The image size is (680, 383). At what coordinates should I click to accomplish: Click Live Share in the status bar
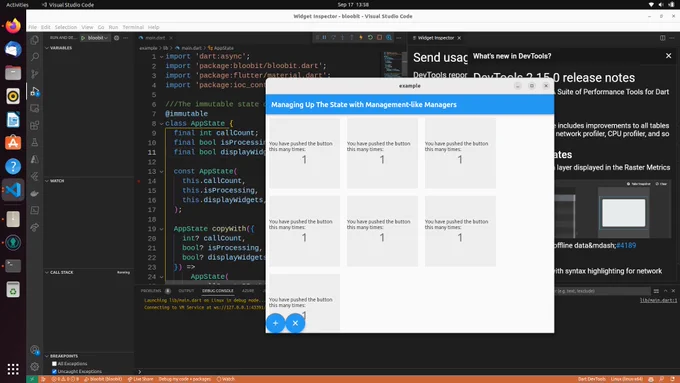pyautogui.click(x=141, y=379)
